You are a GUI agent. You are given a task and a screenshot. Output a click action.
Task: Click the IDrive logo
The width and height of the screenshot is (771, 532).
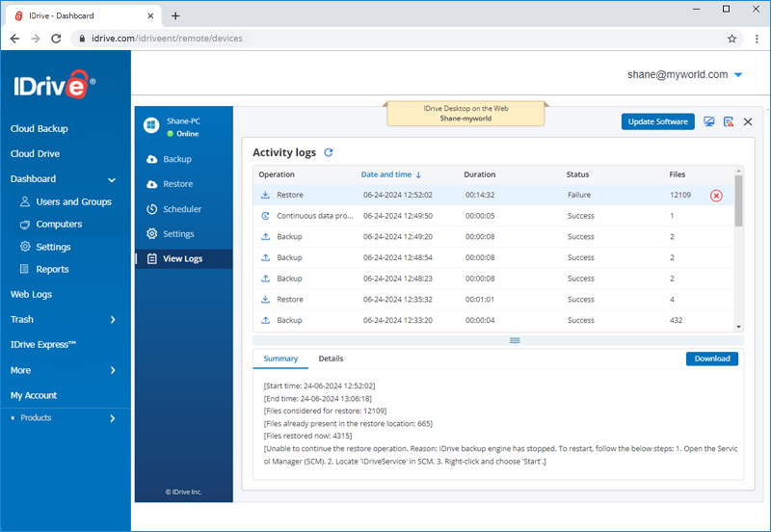pos(54,85)
